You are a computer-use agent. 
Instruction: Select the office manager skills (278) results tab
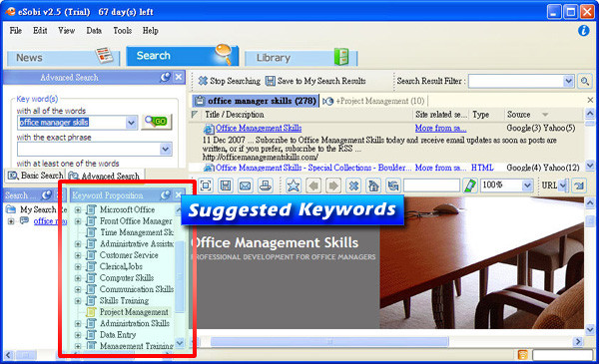(256, 101)
